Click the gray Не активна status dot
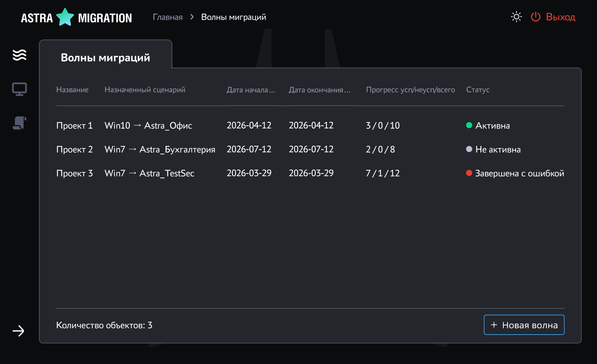The width and height of the screenshot is (597, 364). (x=469, y=149)
